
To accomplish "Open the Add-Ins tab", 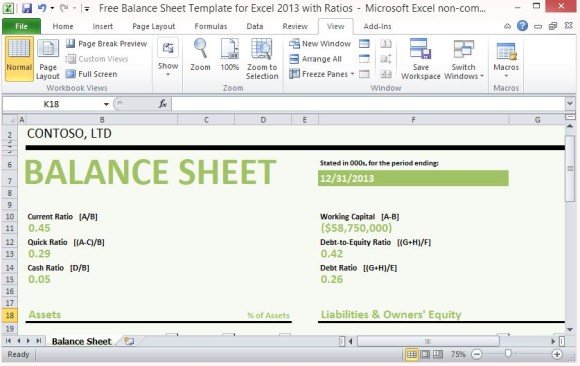I will point(377,26).
